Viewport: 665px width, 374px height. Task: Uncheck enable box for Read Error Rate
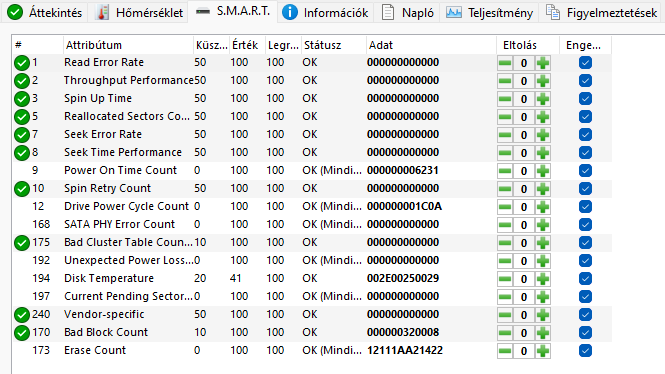[585, 63]
